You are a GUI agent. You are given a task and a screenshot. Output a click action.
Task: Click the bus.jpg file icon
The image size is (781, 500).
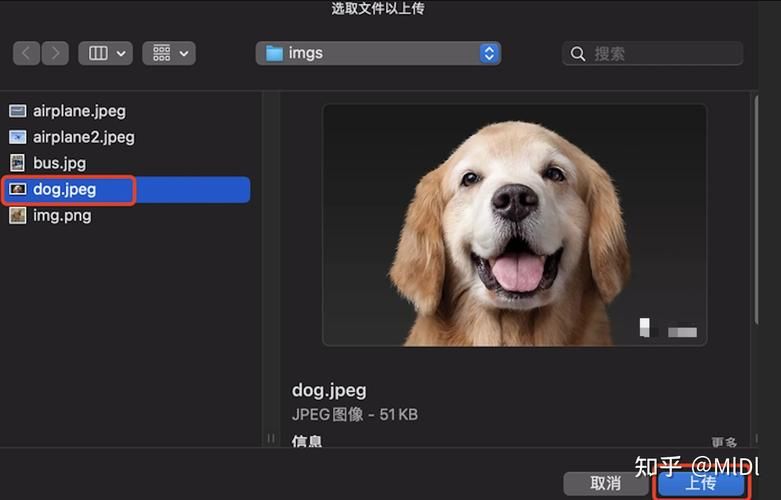(x=18, y=163)
